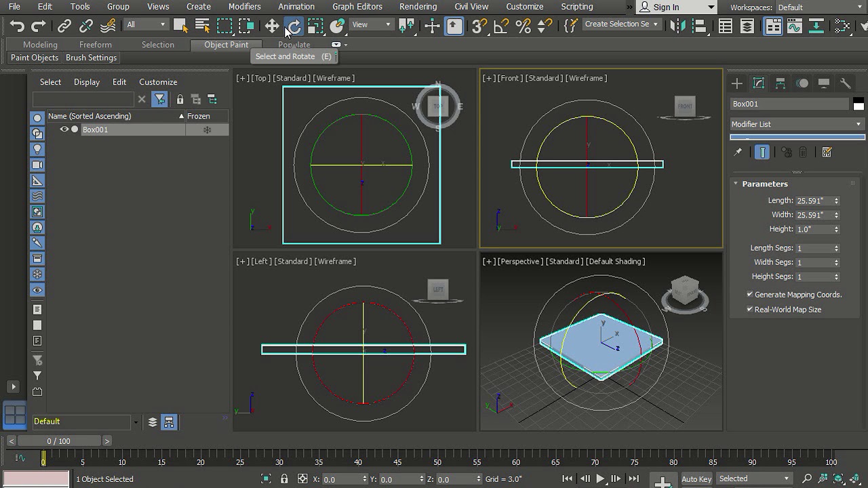Screen dimensions: 868x488
Task: Open the Motion command panel tab
Action: [x=802, y=83]
